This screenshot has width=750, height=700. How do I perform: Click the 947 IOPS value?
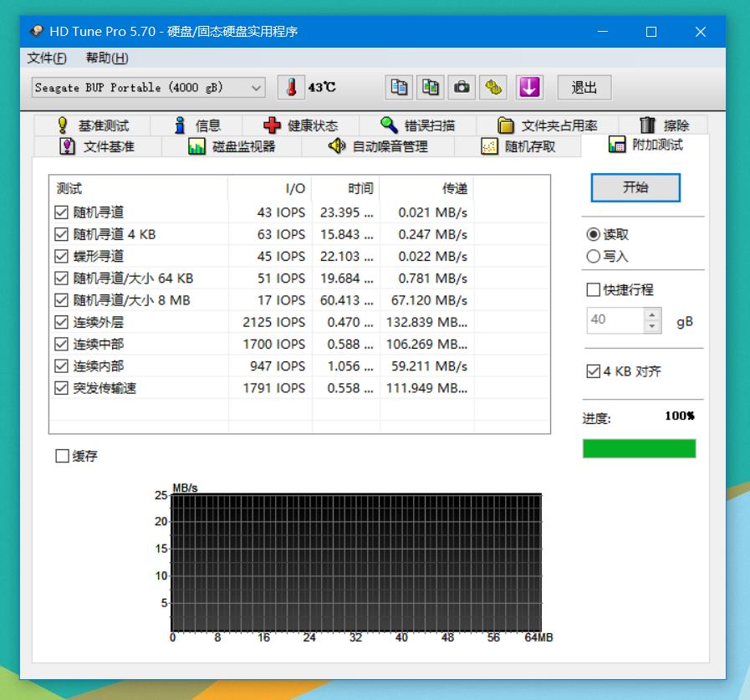point(278,366)
